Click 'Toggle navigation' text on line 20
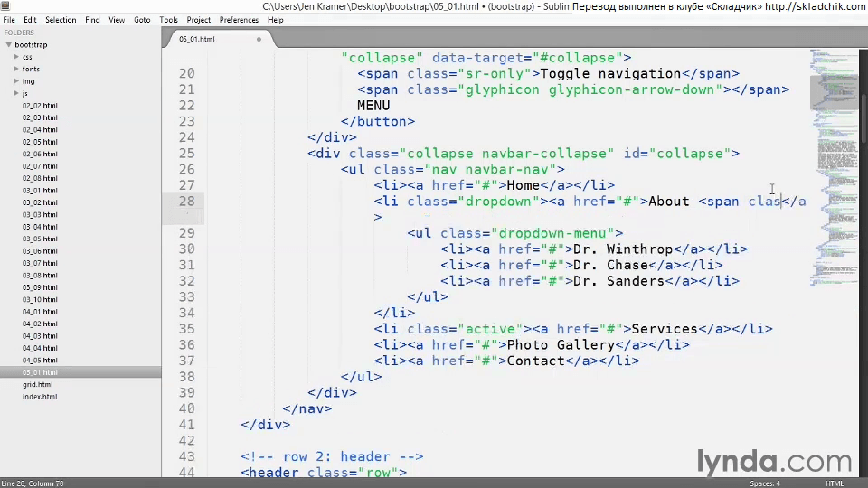Viewport: 868px width, 488px height. [610, 73]
